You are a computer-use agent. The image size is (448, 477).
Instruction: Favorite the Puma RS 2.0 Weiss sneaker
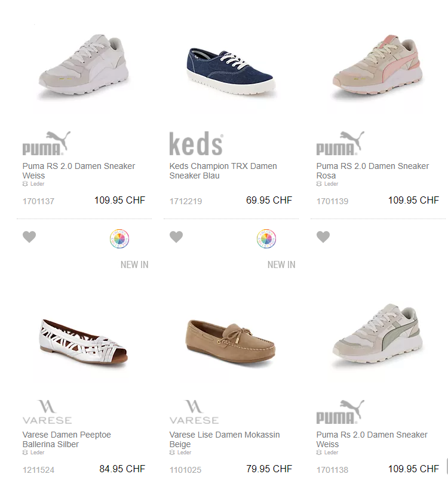tap(29, 237)
